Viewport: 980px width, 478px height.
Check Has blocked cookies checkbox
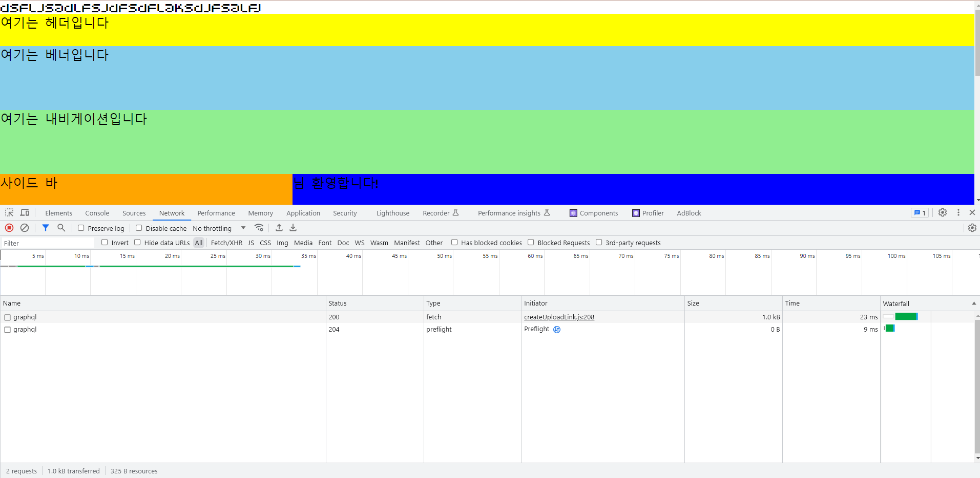454,243
